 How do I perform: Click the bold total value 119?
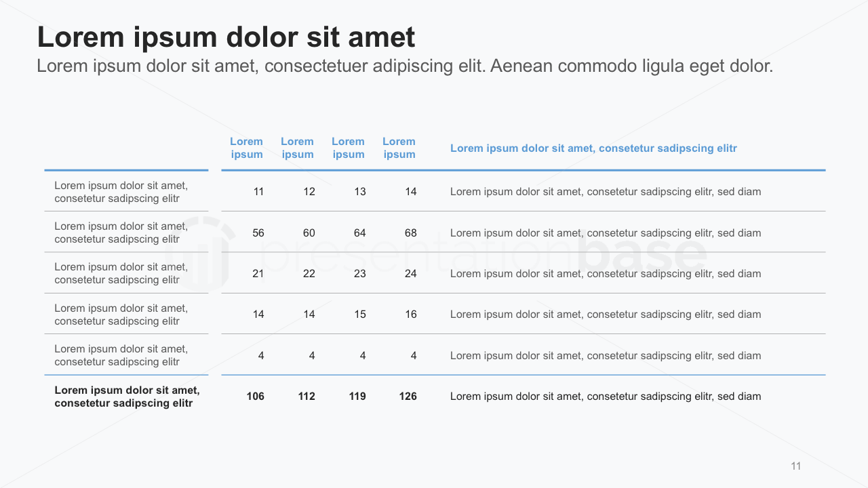[x=357, y=396]
